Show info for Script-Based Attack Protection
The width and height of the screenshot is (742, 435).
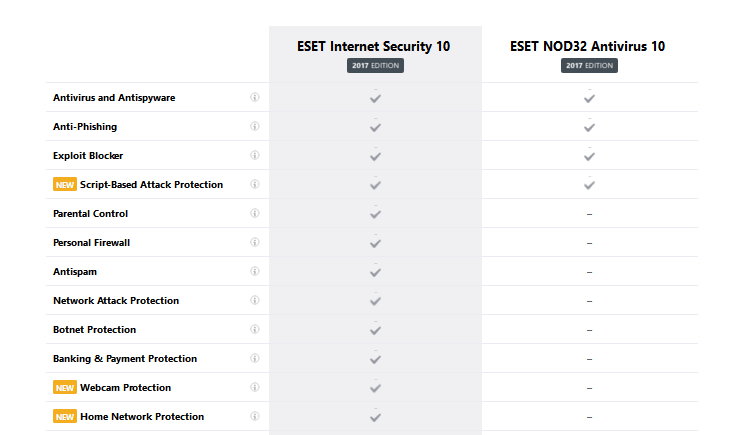pos(254,184)
